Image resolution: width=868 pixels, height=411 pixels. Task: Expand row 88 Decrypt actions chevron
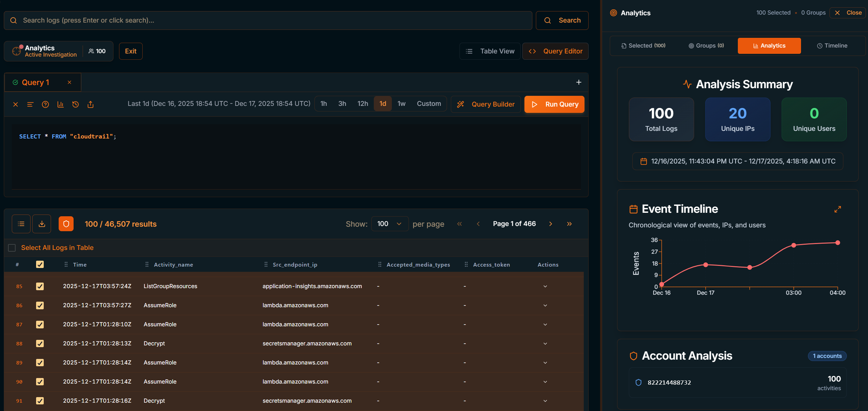tap(545, 344)
